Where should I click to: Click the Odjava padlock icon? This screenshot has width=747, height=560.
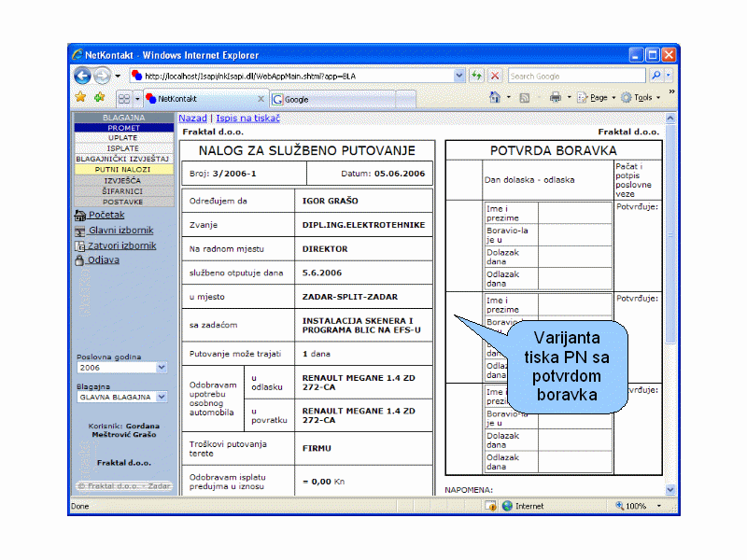tap(79, 260)
